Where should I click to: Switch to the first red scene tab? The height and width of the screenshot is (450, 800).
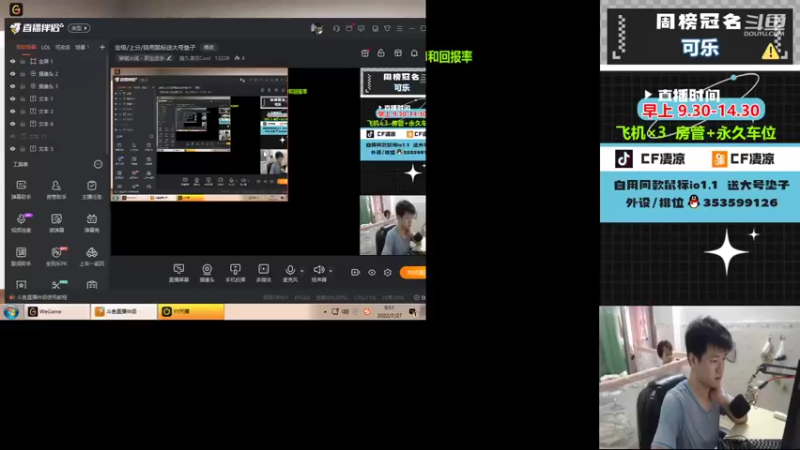26,47
